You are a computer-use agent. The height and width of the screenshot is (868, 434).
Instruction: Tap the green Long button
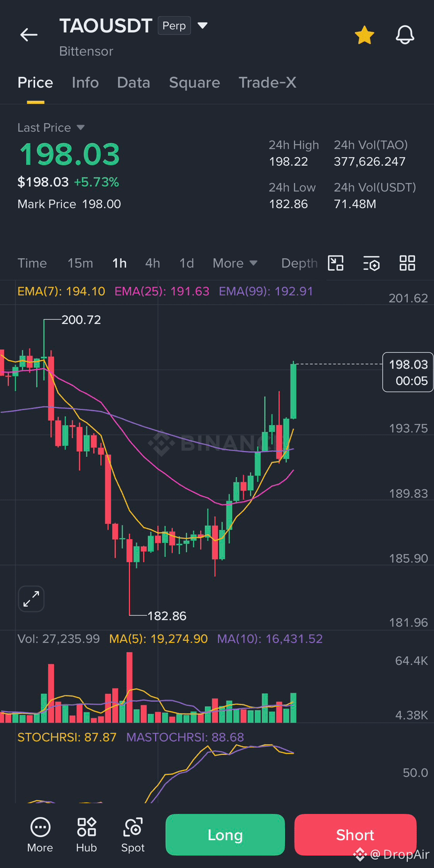click(x=225, y=834)
